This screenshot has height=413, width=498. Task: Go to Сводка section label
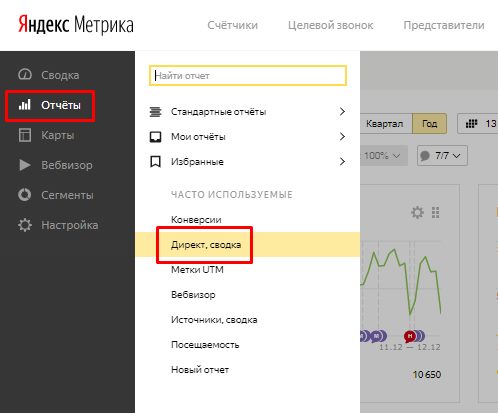(60, 75)
